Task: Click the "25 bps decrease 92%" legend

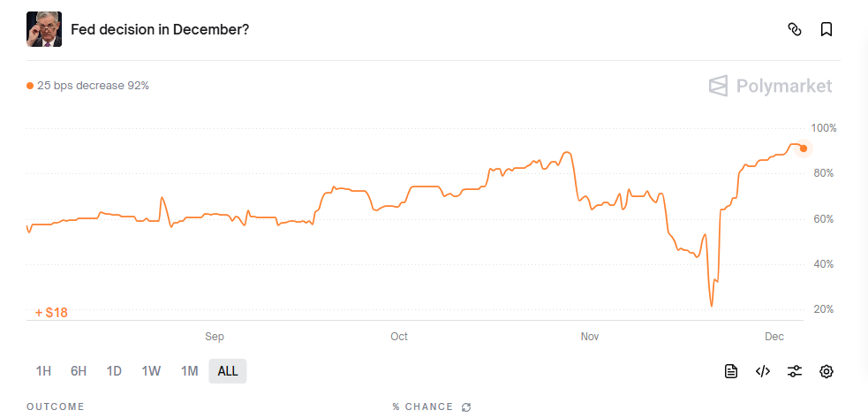Action: tap(88, 86)
